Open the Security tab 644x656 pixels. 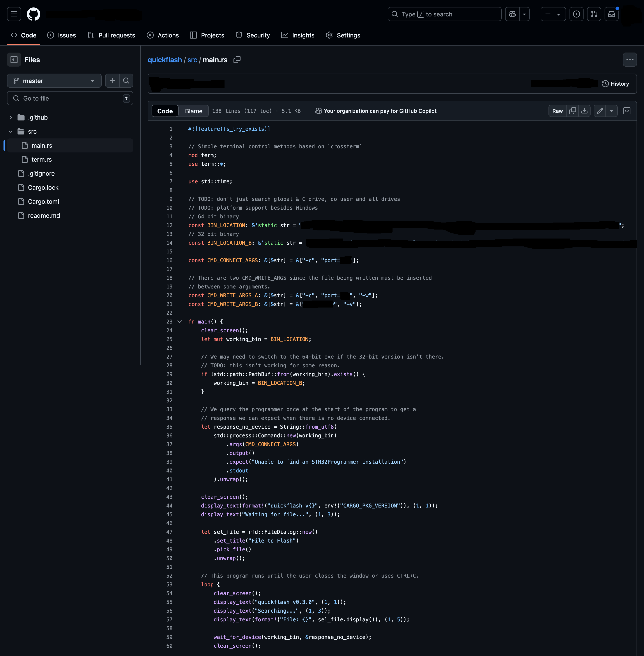(253, 35)
